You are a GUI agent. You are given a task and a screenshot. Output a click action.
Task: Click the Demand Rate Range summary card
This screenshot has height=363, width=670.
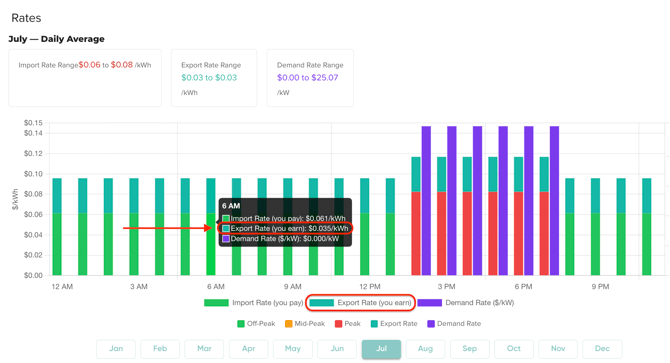coord(310,78)
